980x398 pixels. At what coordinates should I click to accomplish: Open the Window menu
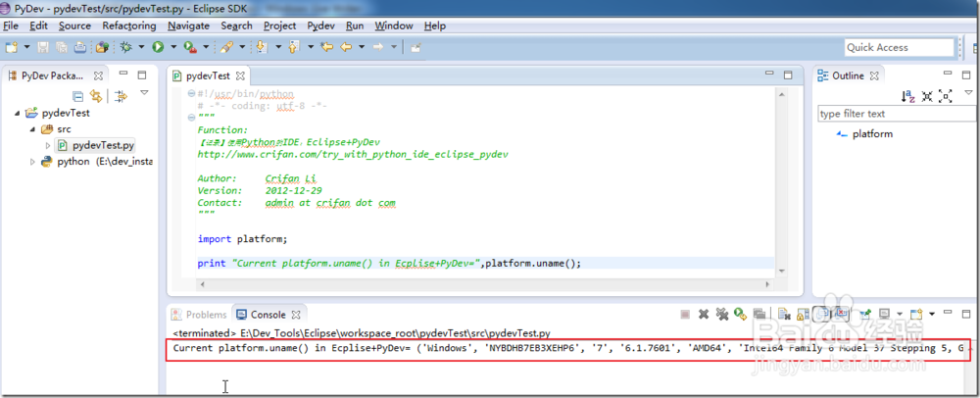coord(394,25)
